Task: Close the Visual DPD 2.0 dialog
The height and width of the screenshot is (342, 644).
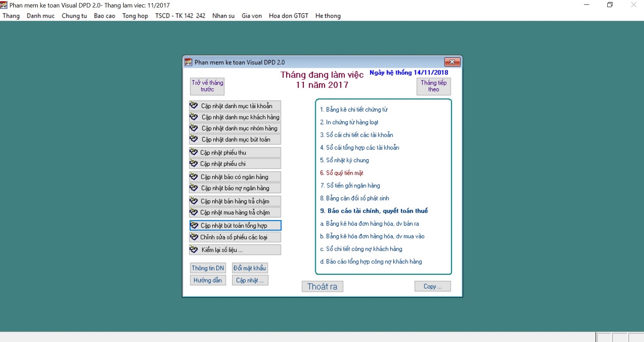Action: tap(452, 62)
